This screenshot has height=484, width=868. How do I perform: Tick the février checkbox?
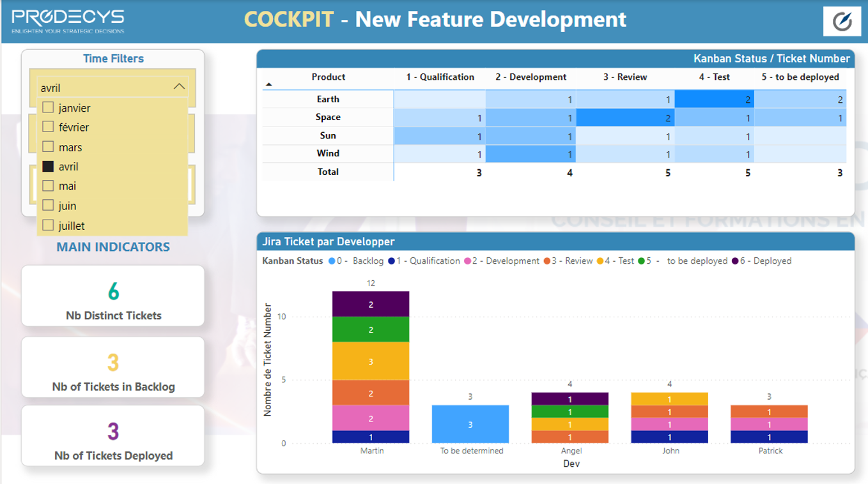click(48, 127)
